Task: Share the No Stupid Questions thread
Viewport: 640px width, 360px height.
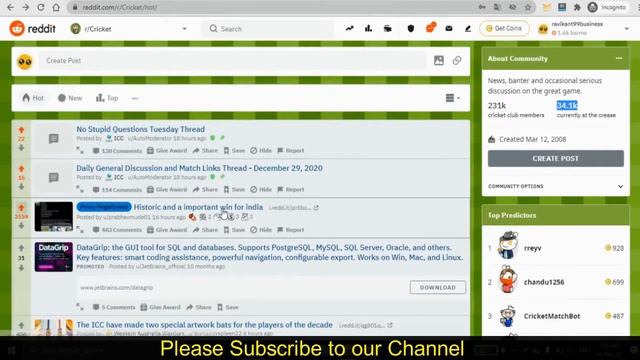Action: (x=205, y=151)
